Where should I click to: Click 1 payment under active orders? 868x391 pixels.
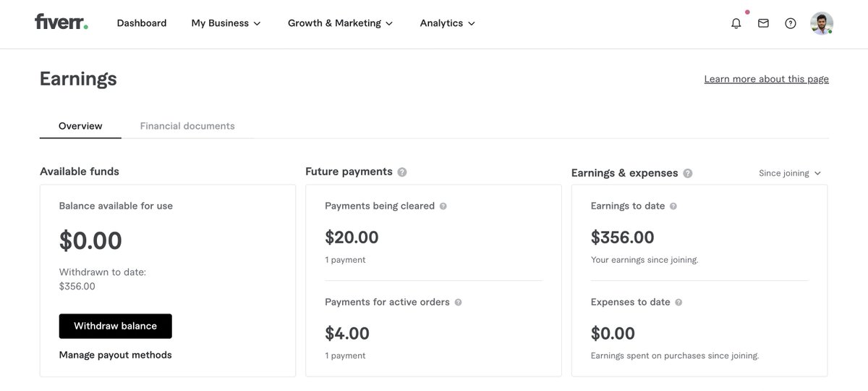(345, 356)
